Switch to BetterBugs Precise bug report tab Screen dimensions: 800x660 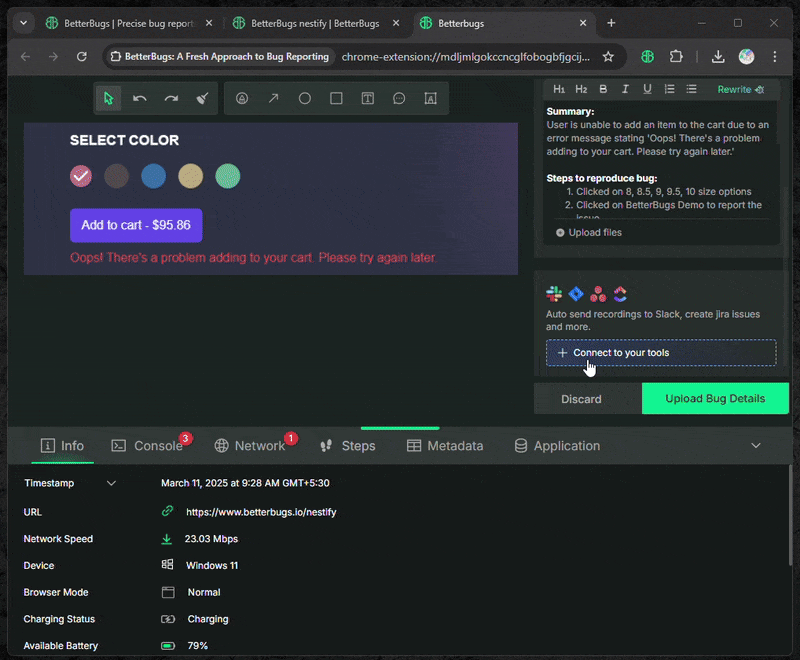(x=129, y=23)
